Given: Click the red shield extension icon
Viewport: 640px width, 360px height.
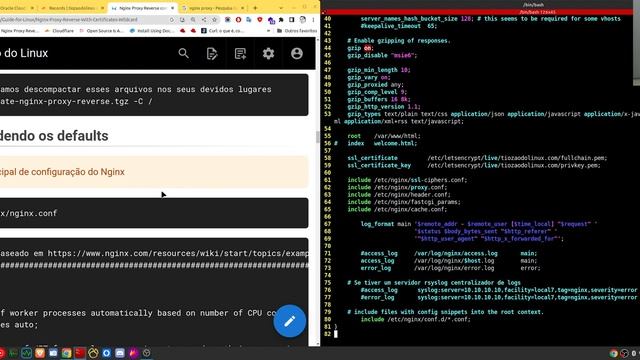Looking at the screenshot, I should point(260,20).
